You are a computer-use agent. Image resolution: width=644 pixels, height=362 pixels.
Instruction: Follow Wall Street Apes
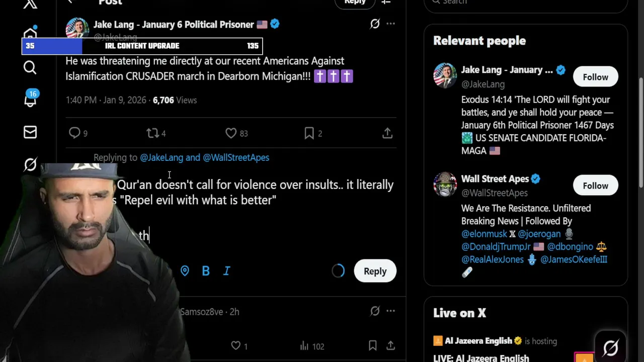pos(595,186)
